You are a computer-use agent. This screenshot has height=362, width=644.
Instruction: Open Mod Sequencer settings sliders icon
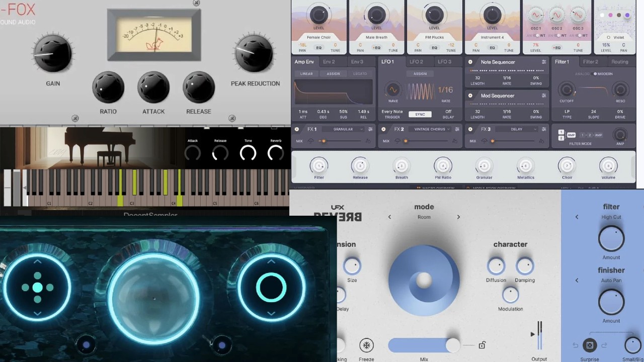tap(544, 96)
